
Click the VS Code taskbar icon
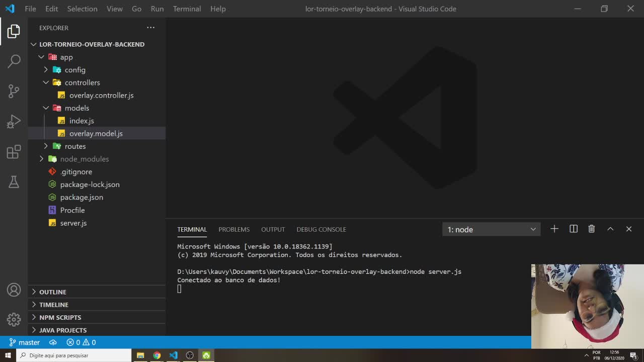[x=174, y=355]
